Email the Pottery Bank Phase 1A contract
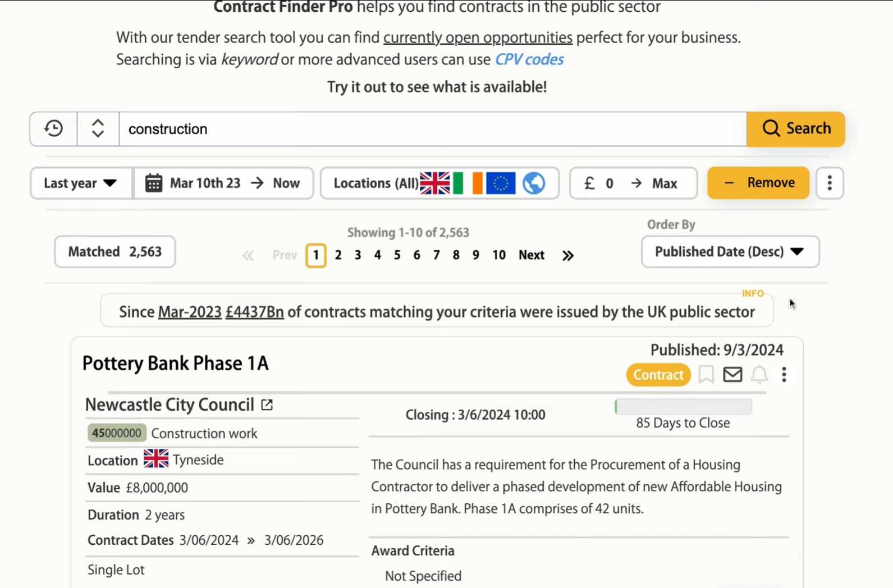Screen dimensions: 893x588 point(732,374)
